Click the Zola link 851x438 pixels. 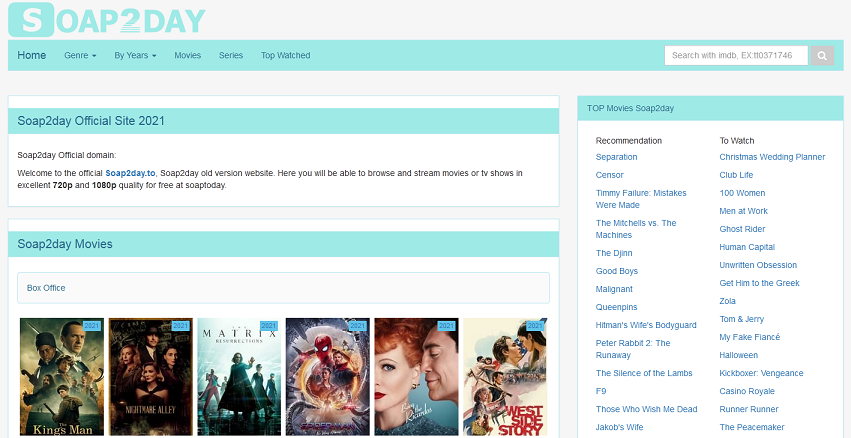727,300
